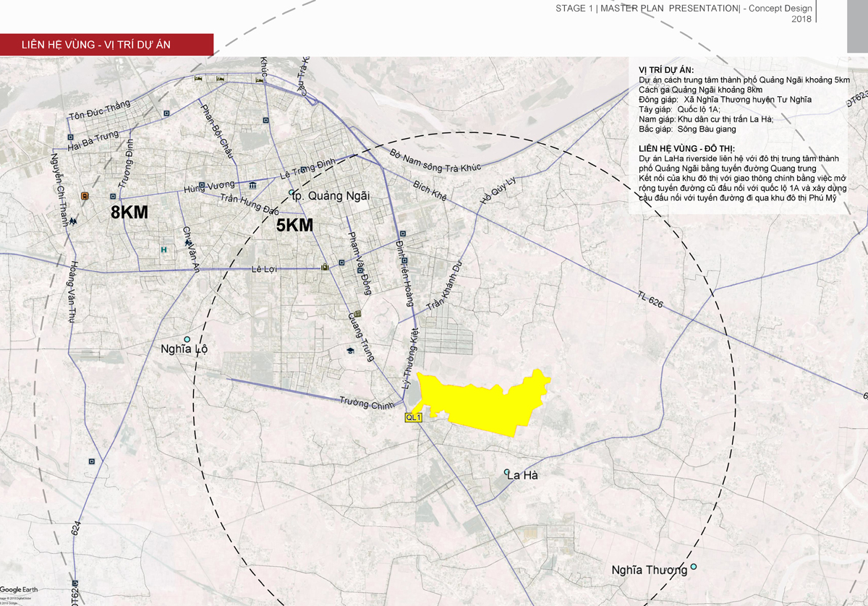Click the Bờ Nam sông Trà Khúc label

[x=435, y=161]
